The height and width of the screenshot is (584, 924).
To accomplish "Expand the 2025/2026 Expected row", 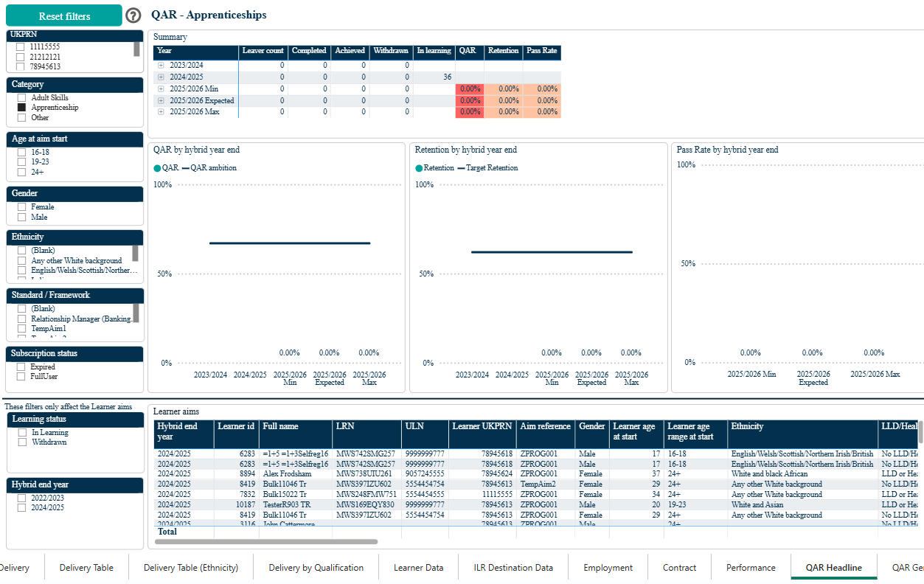I will [161, 101].
